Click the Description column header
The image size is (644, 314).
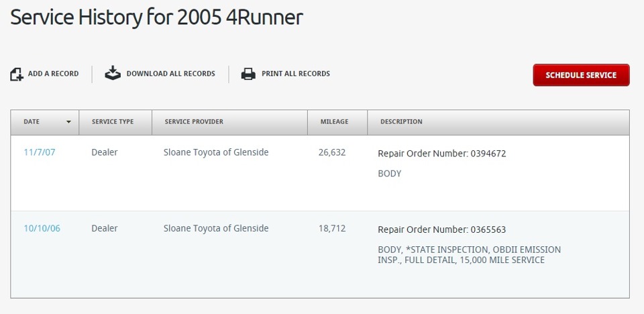click(x=401, y=122)
